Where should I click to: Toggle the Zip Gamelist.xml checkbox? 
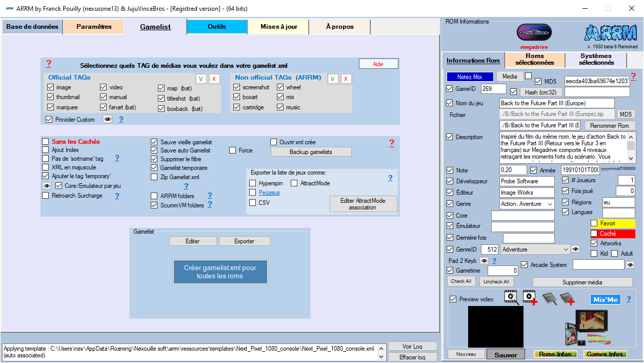pos(154,177)
